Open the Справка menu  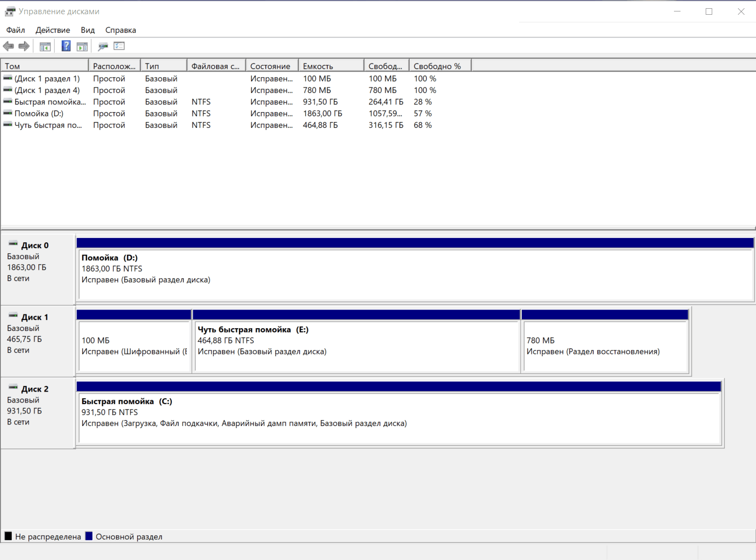pos(120,30)
